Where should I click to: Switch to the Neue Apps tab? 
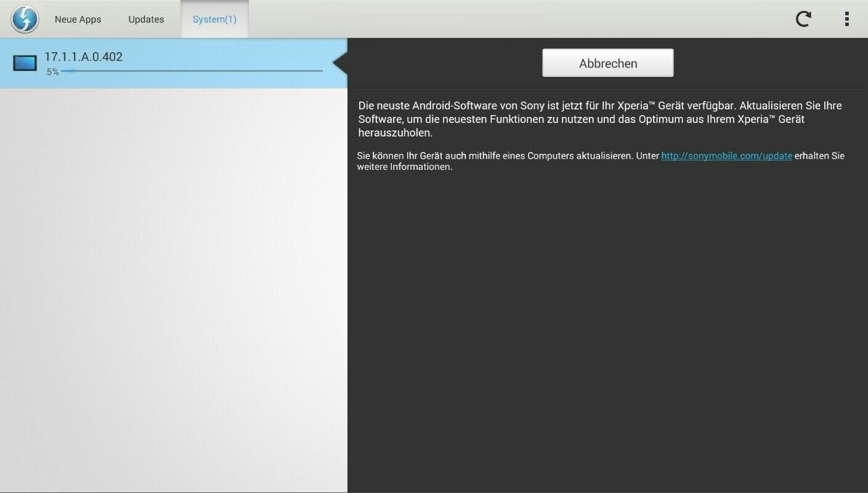(x=78, y=19)
